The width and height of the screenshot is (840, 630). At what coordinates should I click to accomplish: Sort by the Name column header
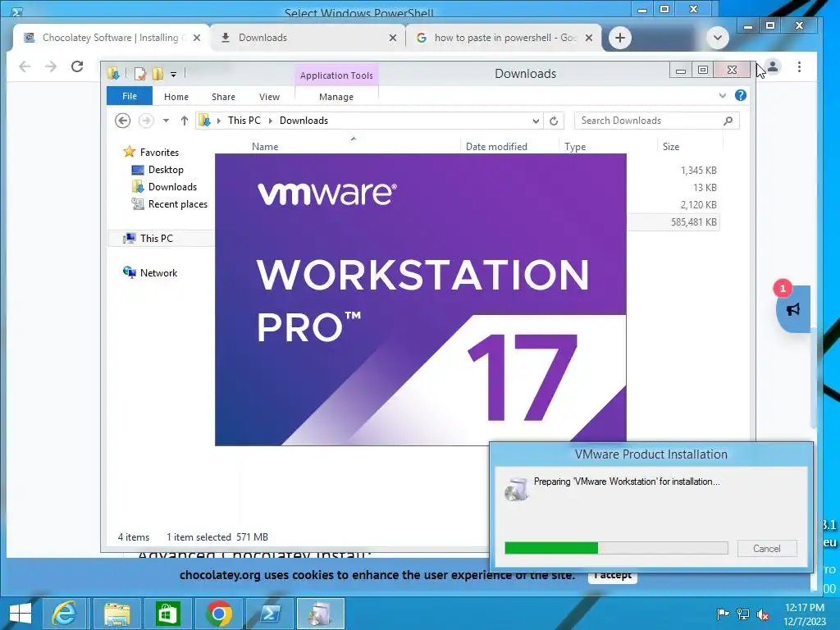(265, 146)
